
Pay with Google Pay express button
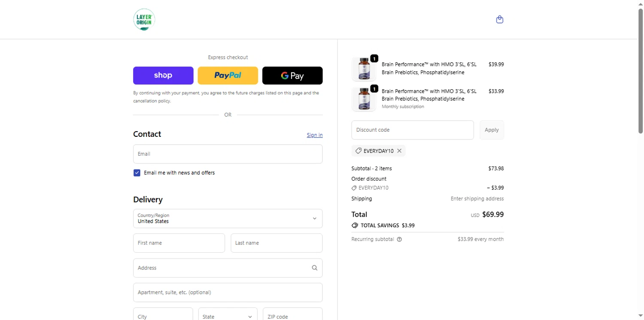tap(292, 75)
